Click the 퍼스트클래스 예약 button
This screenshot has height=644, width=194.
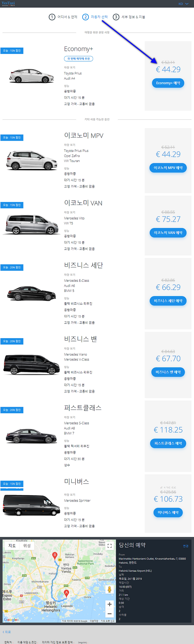(168, 443)
